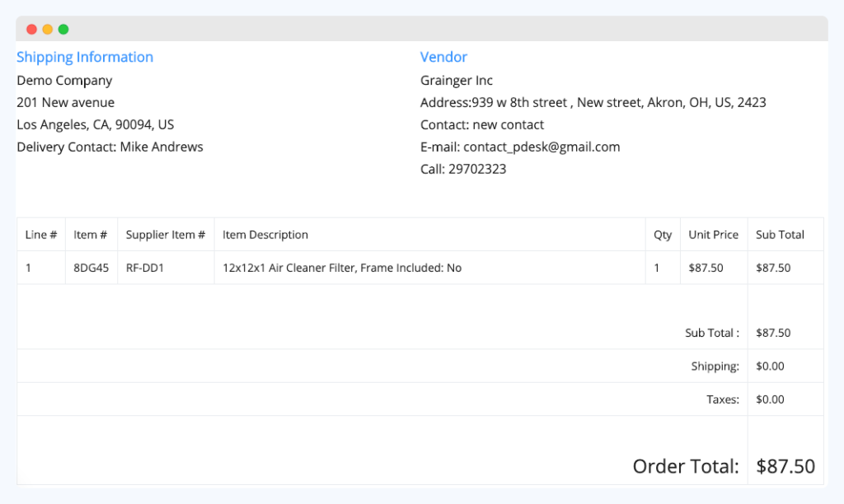Select the Air Cleaner Filter description
This screenshot has height=504, width=844.
[x=341, y=268]
